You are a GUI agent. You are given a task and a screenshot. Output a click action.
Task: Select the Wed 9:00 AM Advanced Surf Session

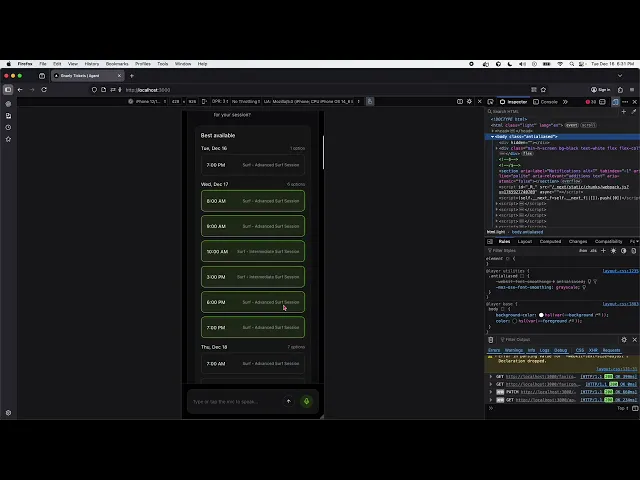(253, 226)
